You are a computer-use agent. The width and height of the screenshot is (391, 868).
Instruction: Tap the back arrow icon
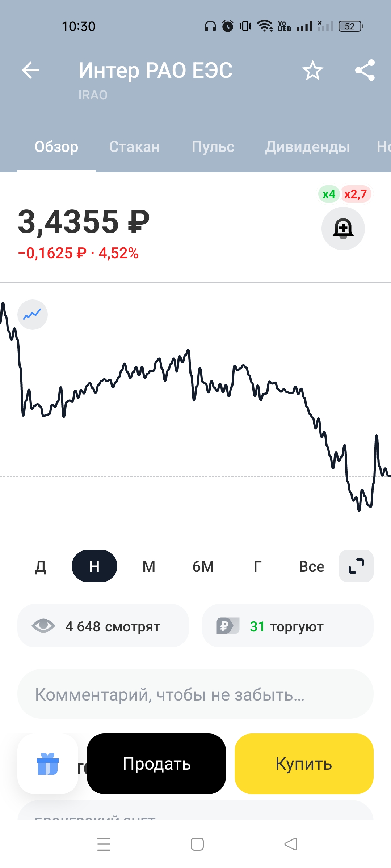(x=30, y=70)
